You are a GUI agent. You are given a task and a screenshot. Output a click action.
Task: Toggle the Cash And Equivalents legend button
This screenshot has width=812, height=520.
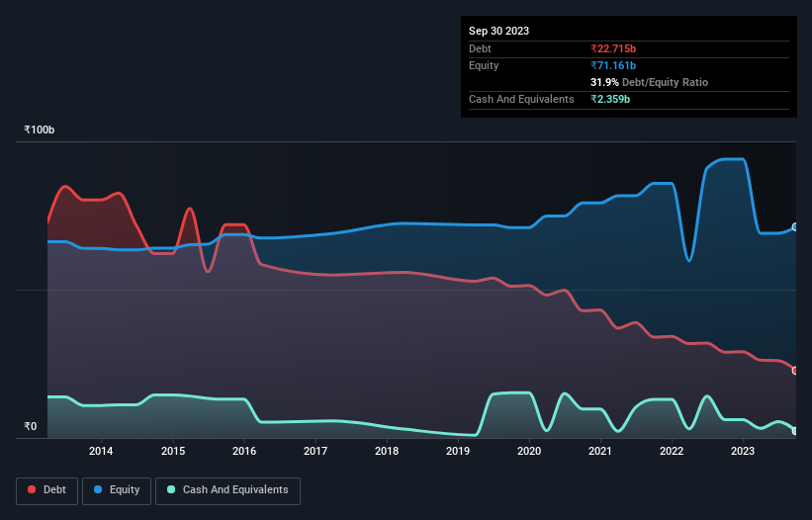coord(227,490)
